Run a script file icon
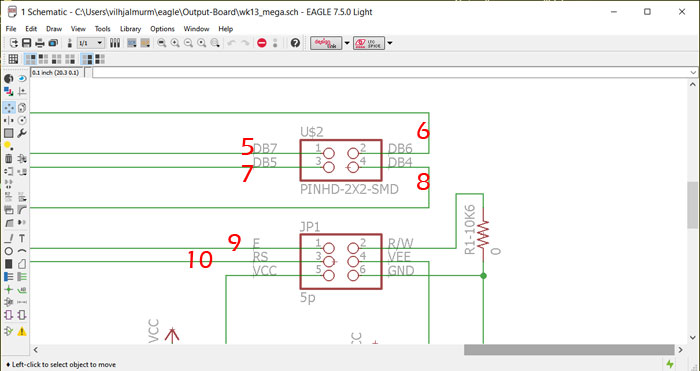Image resolution: width=700 pixels, height=371 pixels. 132,43
